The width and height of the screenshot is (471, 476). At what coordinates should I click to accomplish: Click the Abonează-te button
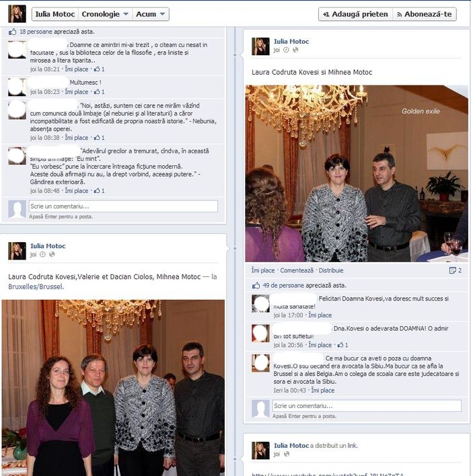[x=425, y=14]
